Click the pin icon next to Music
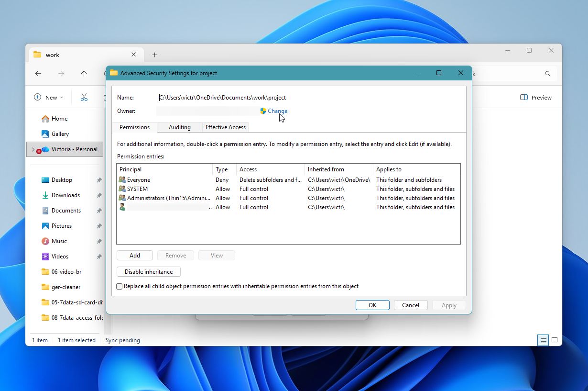This screenshot has height=391, width=588. pos(99,241)
